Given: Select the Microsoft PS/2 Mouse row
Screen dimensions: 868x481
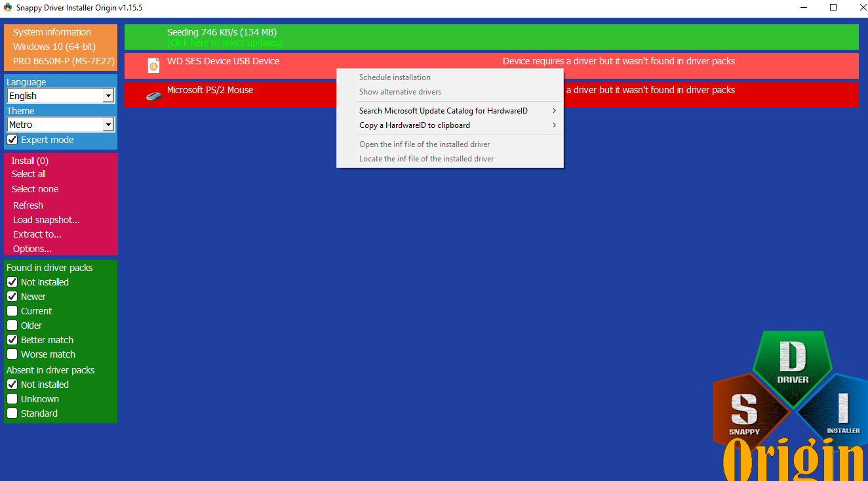Looking at the screenshot, I should coord(492,94).
